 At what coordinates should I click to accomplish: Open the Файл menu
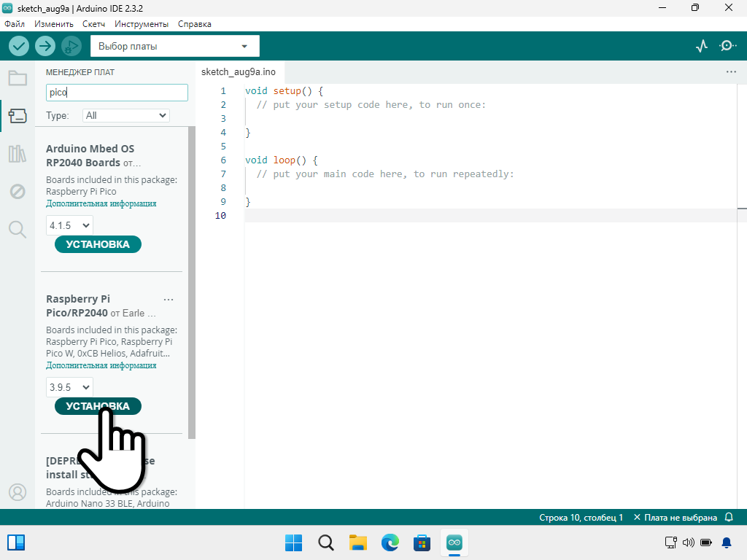15,24
